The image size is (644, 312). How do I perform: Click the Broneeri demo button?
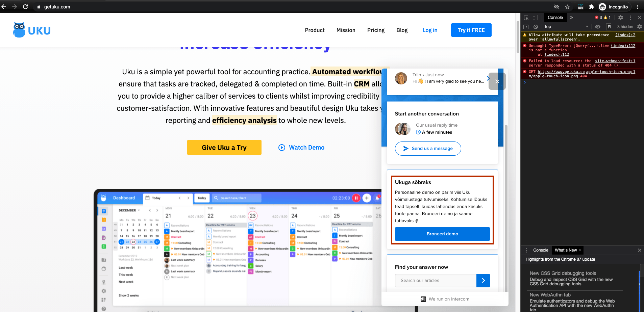click(x=442, y=234)
